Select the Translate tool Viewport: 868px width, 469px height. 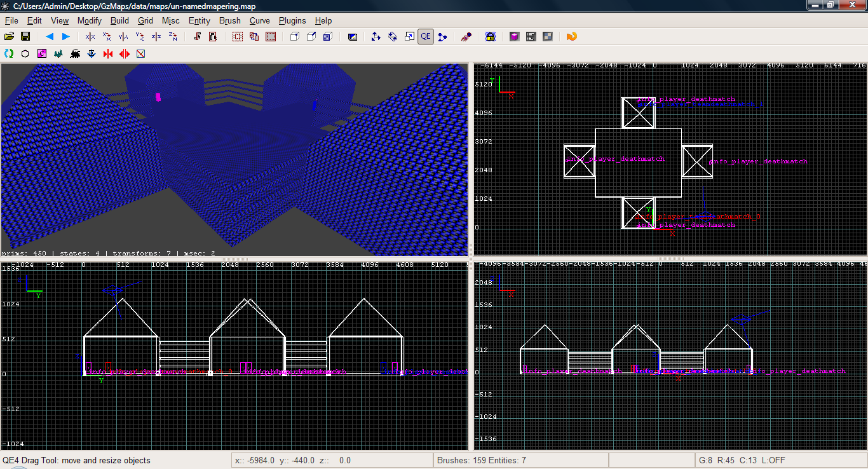pos(376,37)
